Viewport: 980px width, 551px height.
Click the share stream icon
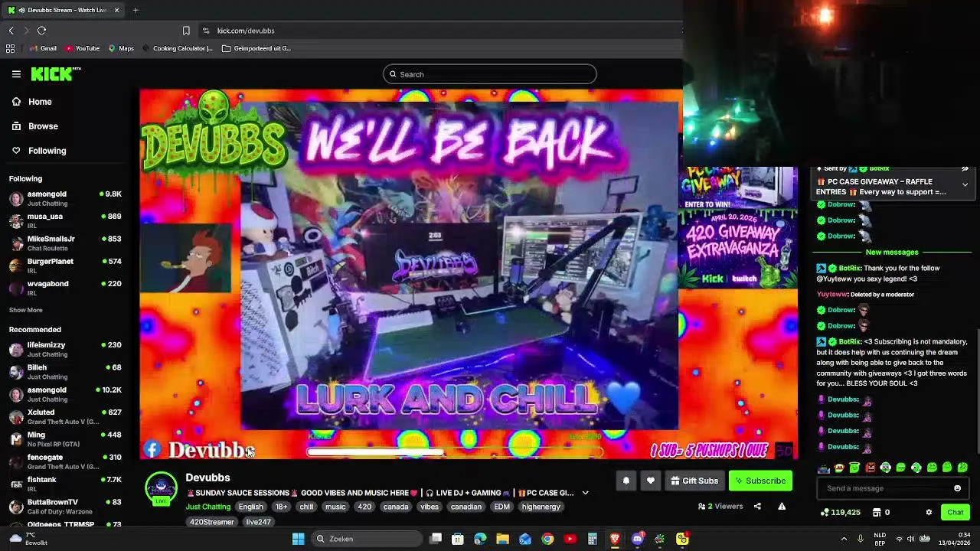tap(757, 506)
